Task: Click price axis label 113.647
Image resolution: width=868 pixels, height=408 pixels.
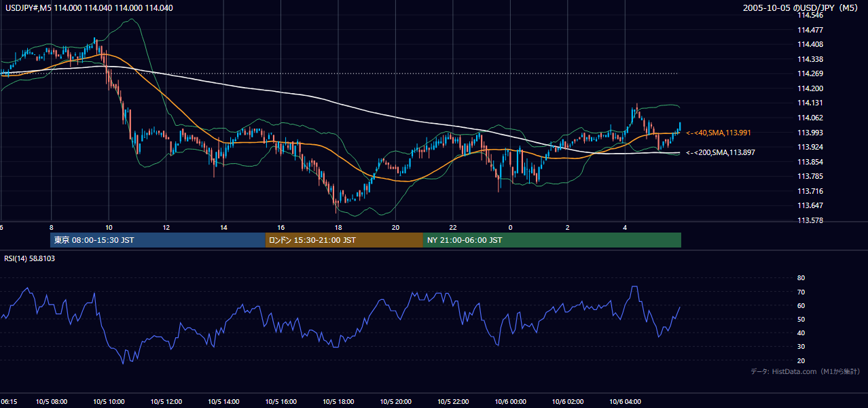Action: [x=810, y=205]
